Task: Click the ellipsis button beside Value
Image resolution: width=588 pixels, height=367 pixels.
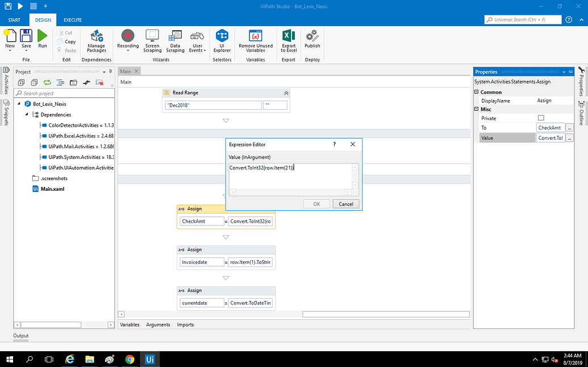Action: [x=569, y=137]
